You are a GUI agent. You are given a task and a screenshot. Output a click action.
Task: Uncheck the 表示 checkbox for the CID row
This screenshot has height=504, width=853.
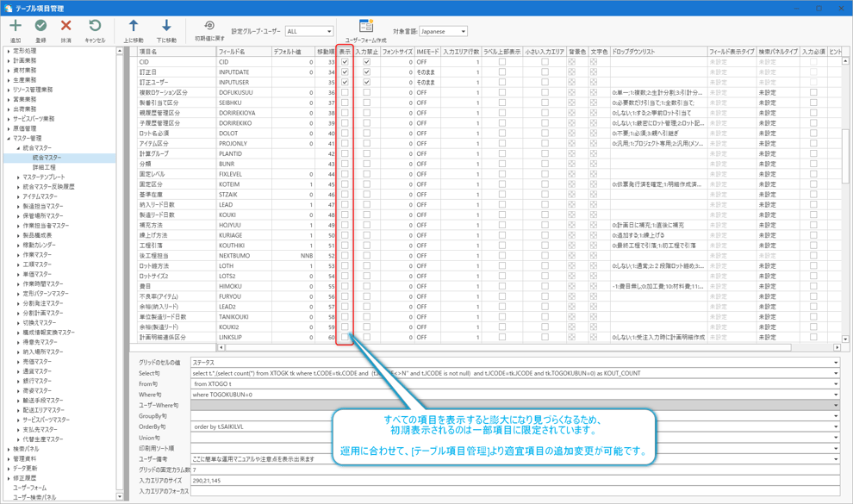pyautogui.click(x=345, y=62)
